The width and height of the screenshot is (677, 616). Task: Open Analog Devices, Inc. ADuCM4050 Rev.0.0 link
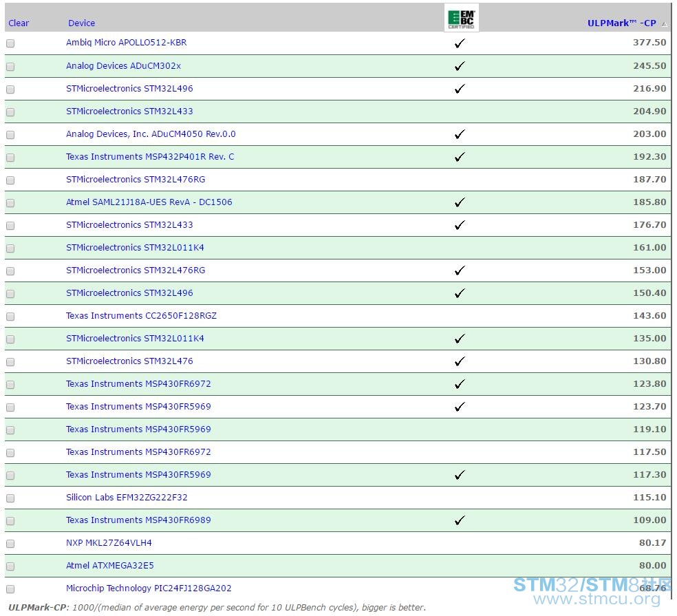pos(151,134)
